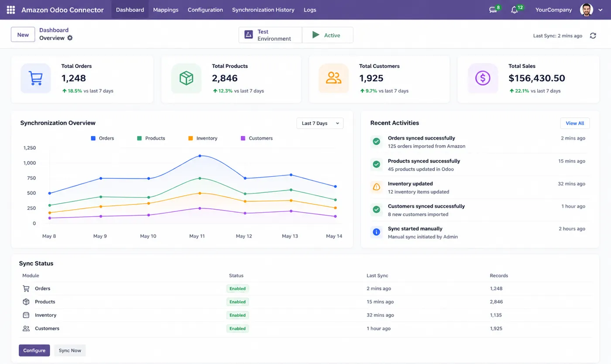This screenshot has width=611, height=364.
Task: Click the people icon in the Customers row
Action: point(26,329)
